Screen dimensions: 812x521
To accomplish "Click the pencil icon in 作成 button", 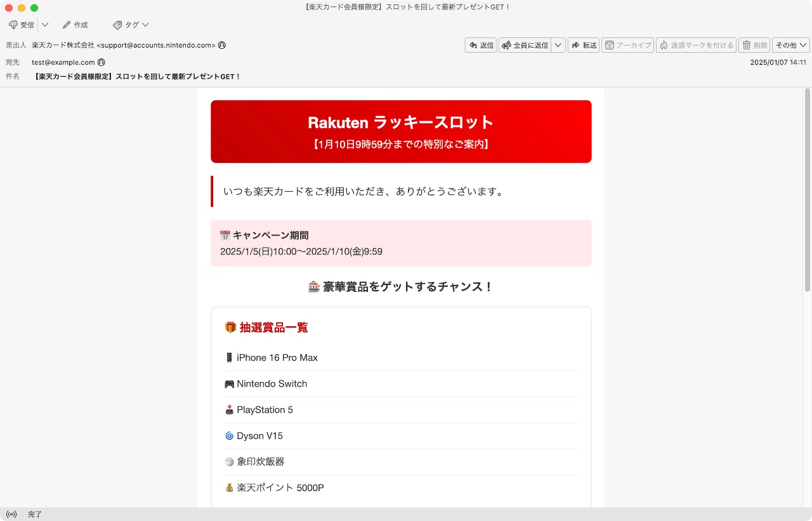I will pos(67,25).
